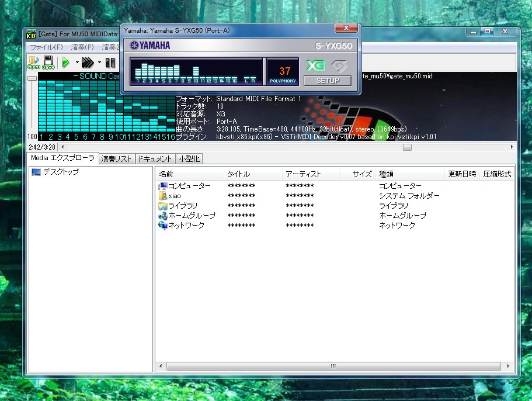Viewport: 532px width, 401px height.
Task: Click the grey S logo next to XG
Action: pos(339,66)
